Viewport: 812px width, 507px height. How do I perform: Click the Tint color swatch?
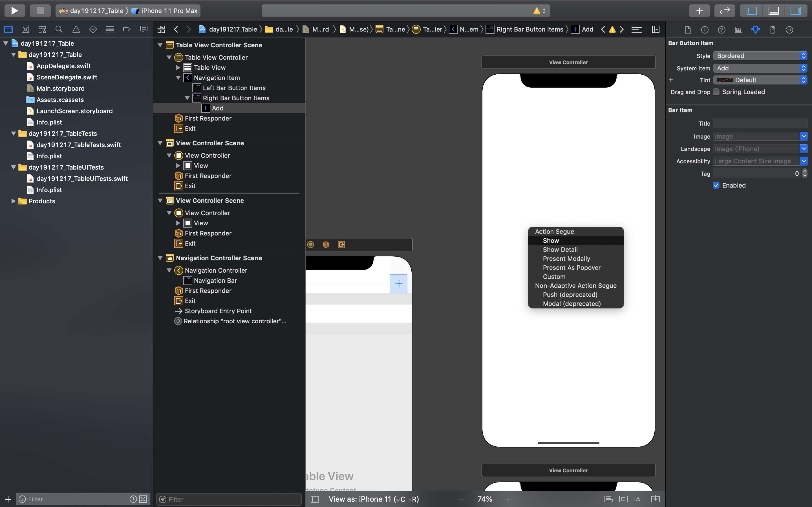725,80
